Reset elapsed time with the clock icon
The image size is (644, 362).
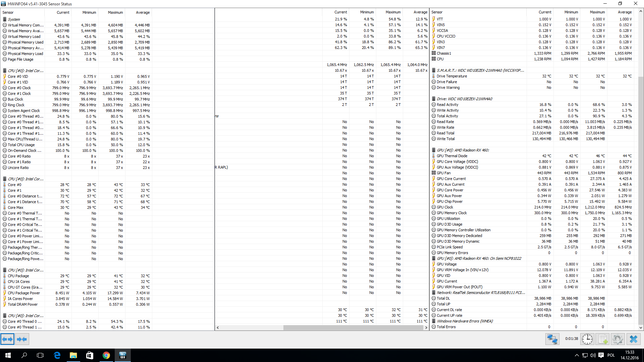587,339
